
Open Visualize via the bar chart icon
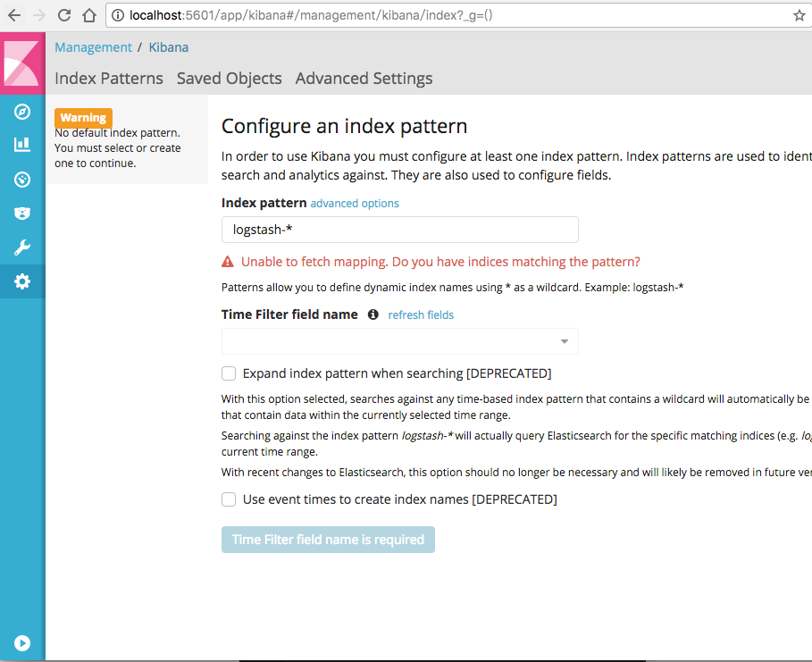(x=22, y=145)
